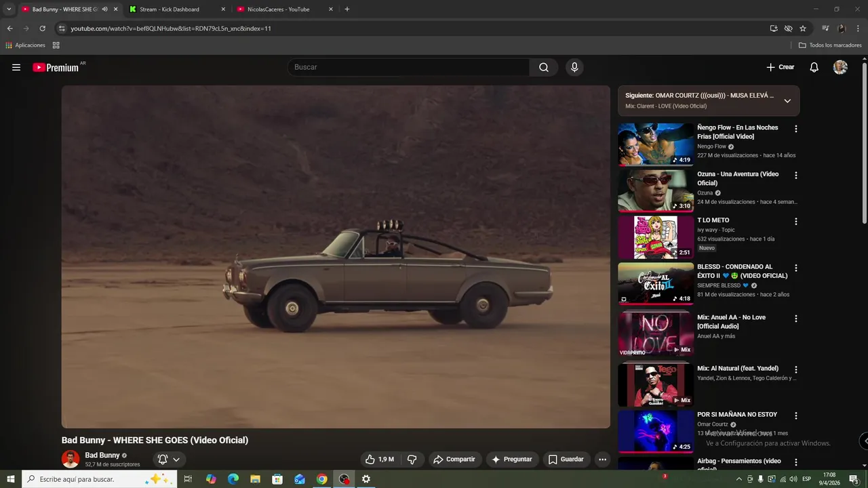This screenshot has height=488, width=868.
Task: Open Microsoft Edge from taskbar
Action: (233, 479)
